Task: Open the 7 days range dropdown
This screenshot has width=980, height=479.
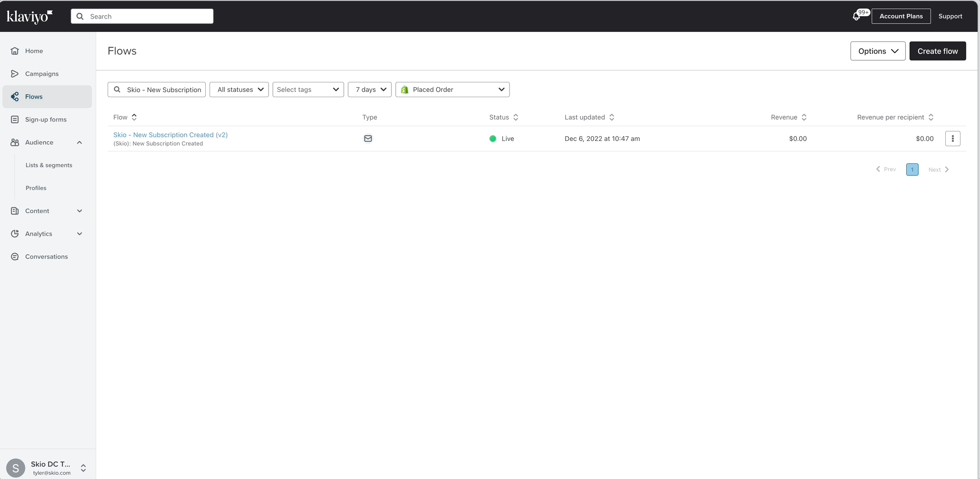Action: click(x=370, y=90)
